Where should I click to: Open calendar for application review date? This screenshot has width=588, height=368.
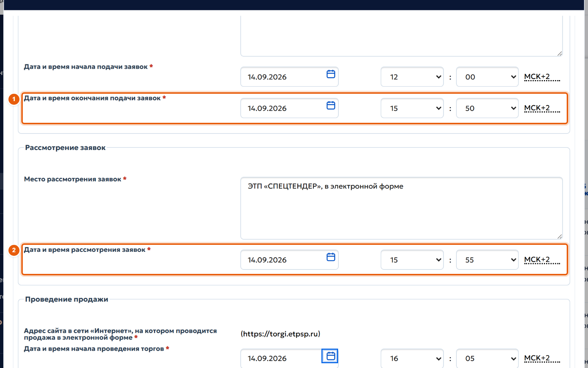click(x=331, y=257)
